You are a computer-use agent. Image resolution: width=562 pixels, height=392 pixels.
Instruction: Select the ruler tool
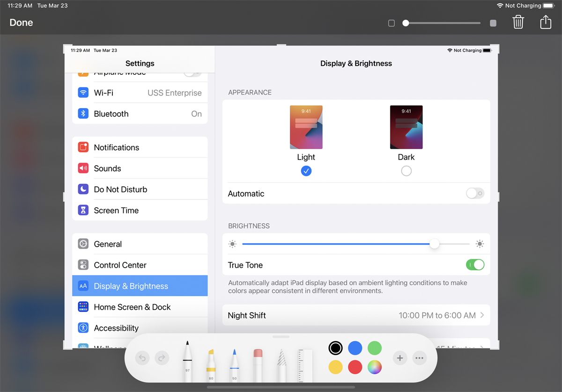tap(305, 365)
